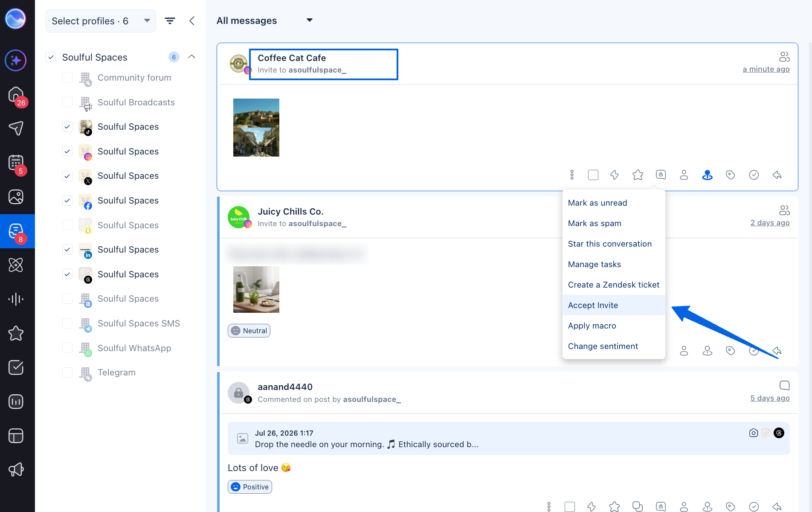This screenshot has width=812, height=512.
Task: Open the Jul 26 post preview card
Action: coord(508,439)
